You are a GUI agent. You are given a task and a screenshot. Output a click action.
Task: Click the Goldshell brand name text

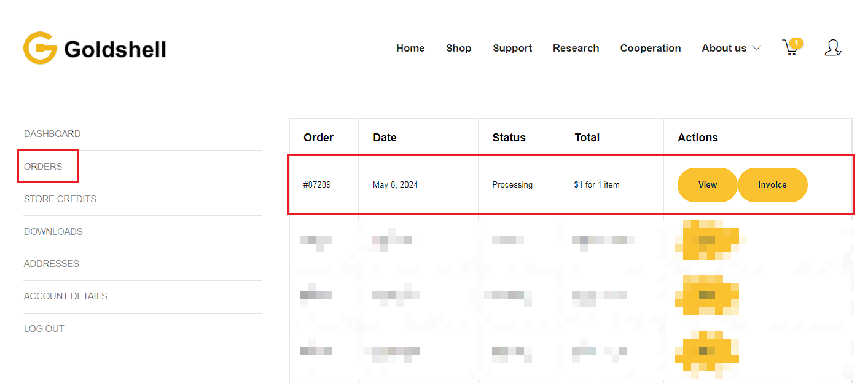tap(115, 49)
